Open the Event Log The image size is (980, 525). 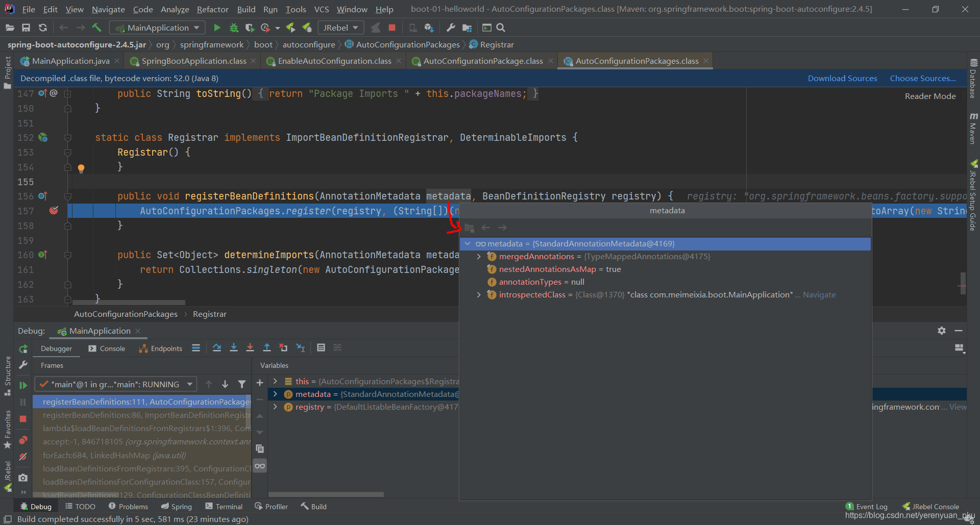click(867, 507)
